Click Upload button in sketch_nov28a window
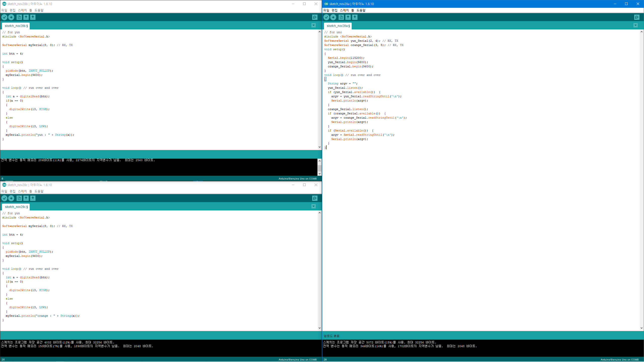The image size is (644, 362). [333, 17]
